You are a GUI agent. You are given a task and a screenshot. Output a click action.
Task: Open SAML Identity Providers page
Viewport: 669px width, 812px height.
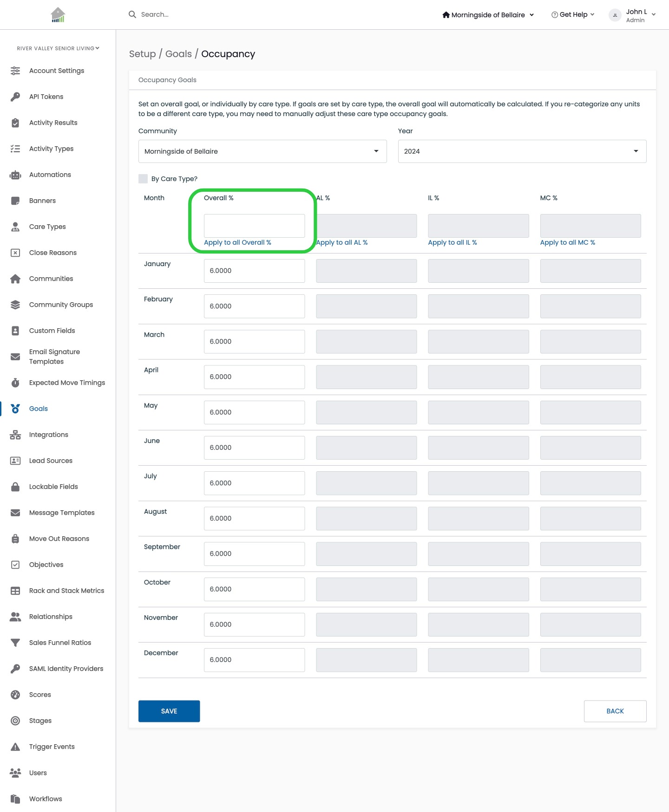[66, 669]
